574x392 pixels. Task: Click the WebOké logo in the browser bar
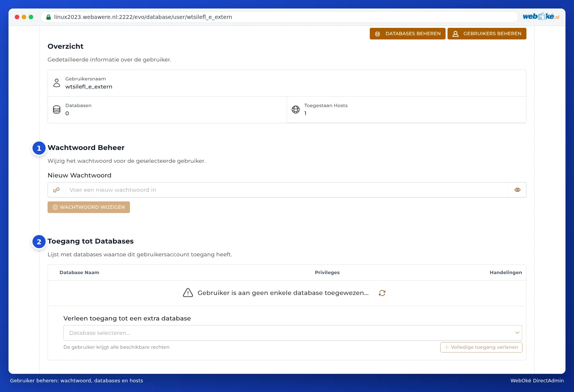point(541,16)
